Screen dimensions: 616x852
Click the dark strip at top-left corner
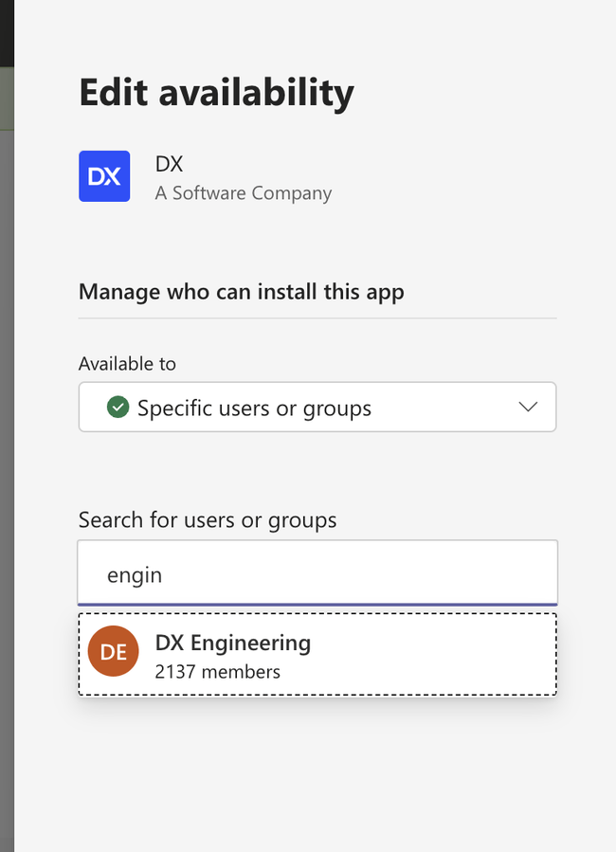7,28
